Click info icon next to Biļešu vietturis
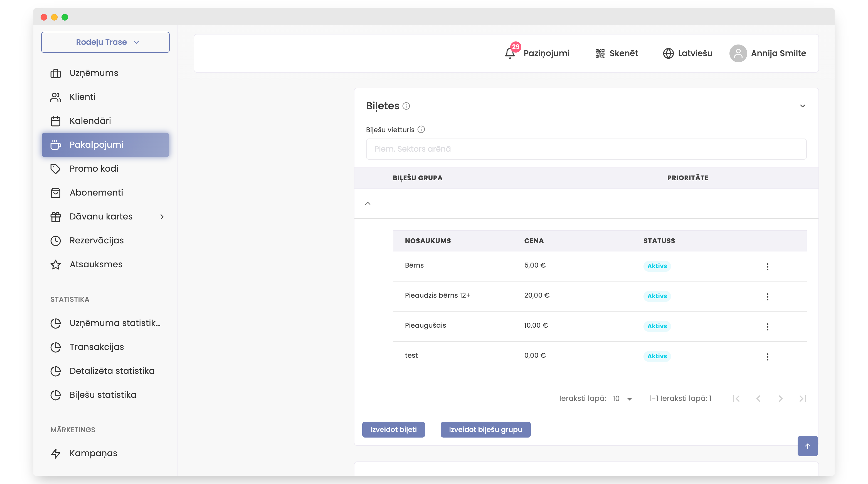This screenshot has height=484, width=868. point(421,129)
